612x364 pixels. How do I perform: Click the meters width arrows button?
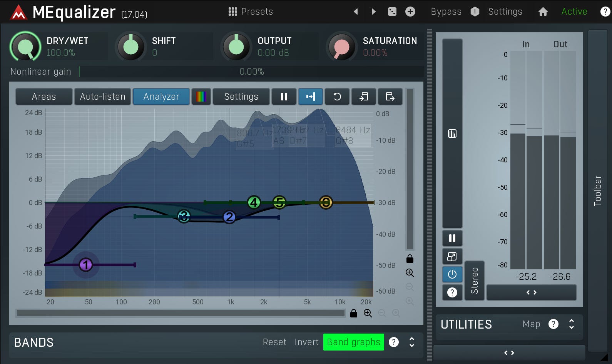(x=532, y=292)
